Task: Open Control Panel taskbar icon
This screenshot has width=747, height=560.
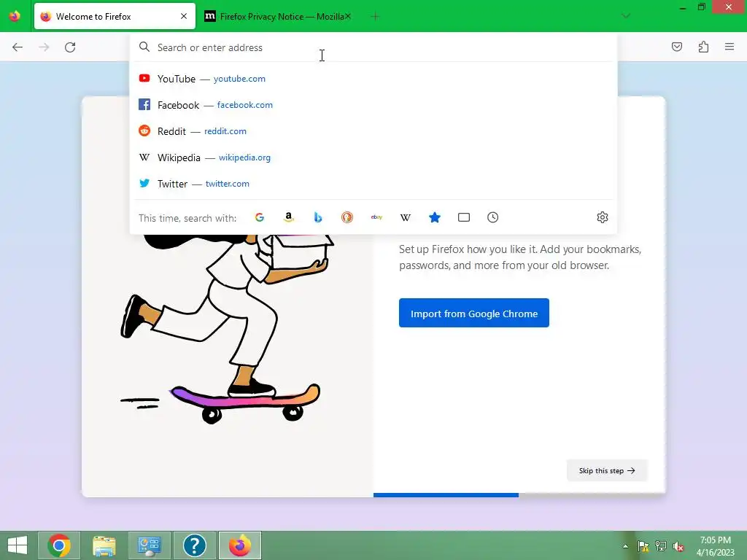Action: (149, 545)
